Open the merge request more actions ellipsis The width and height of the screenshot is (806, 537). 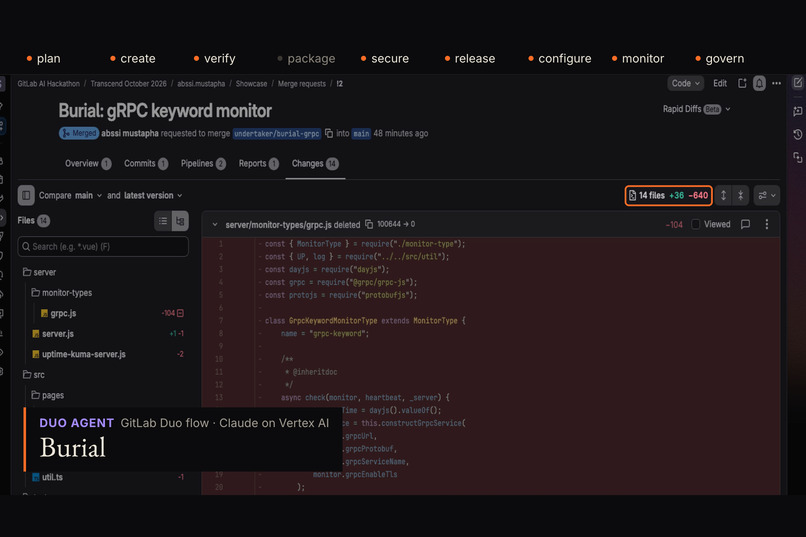click(x=776, y=83)
